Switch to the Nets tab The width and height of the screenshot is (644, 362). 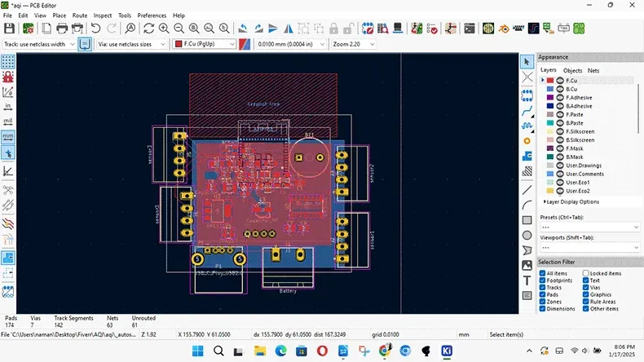pos(593,70)
